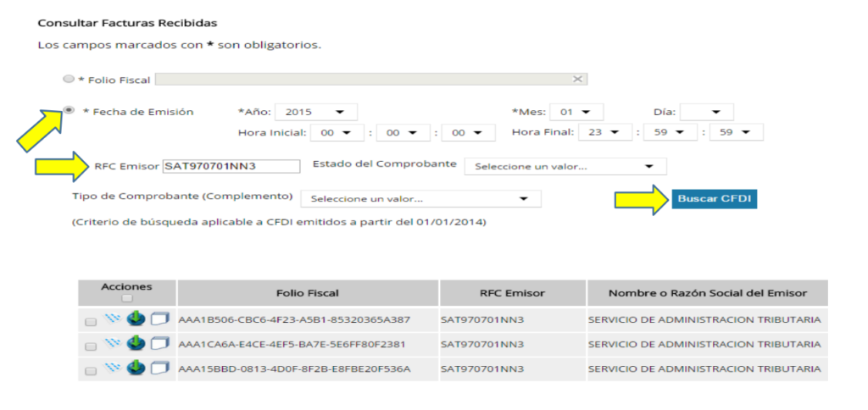Open the empty Día dropdown

pos(707,112)
